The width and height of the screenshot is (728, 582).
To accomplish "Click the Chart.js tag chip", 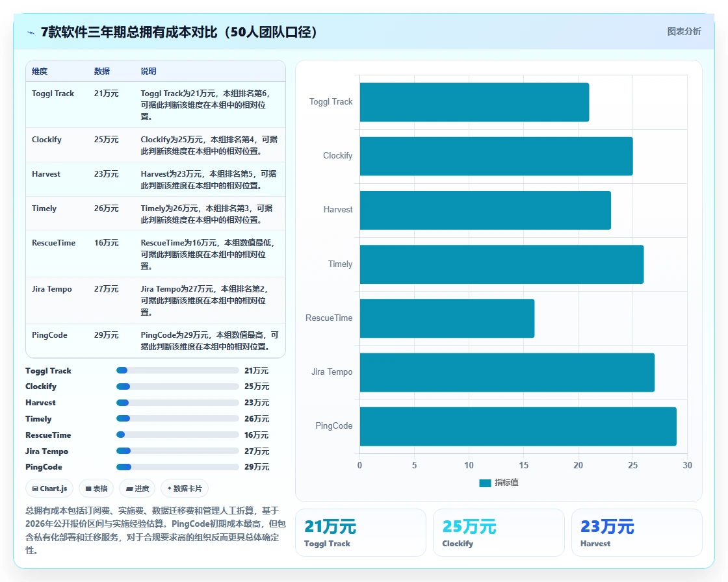I will (x=49, y=488).
